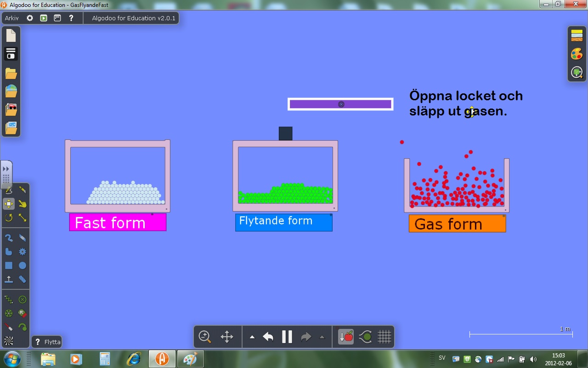Toggle air friction with green ball icon
The height and width of the screenshot is (368, 588).
click(366, 337)
